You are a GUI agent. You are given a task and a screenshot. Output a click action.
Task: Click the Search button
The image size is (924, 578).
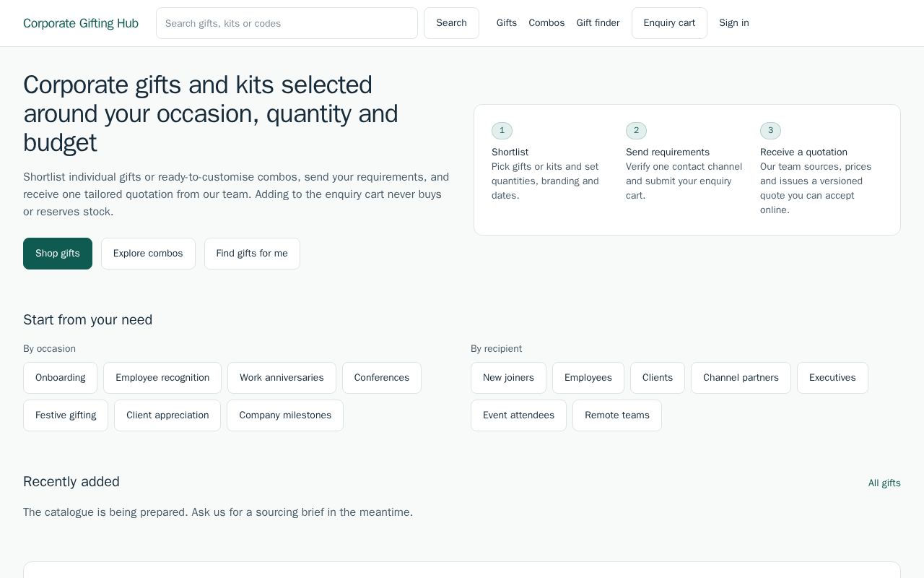point(451,23)
